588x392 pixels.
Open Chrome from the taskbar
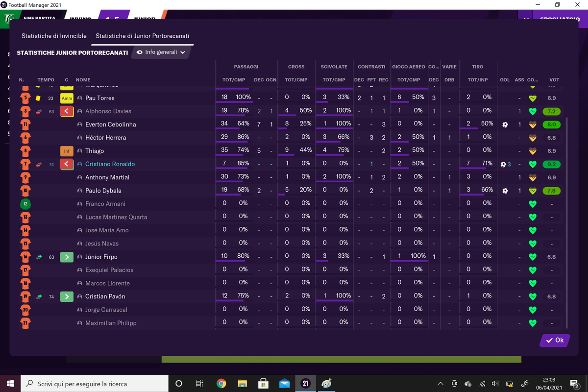pos(221,384)
